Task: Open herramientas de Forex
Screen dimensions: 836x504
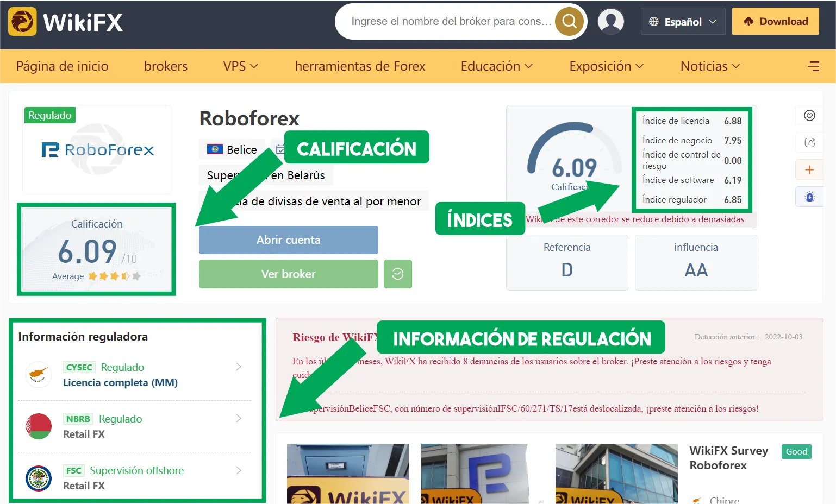Action: (x=360, y=66)
